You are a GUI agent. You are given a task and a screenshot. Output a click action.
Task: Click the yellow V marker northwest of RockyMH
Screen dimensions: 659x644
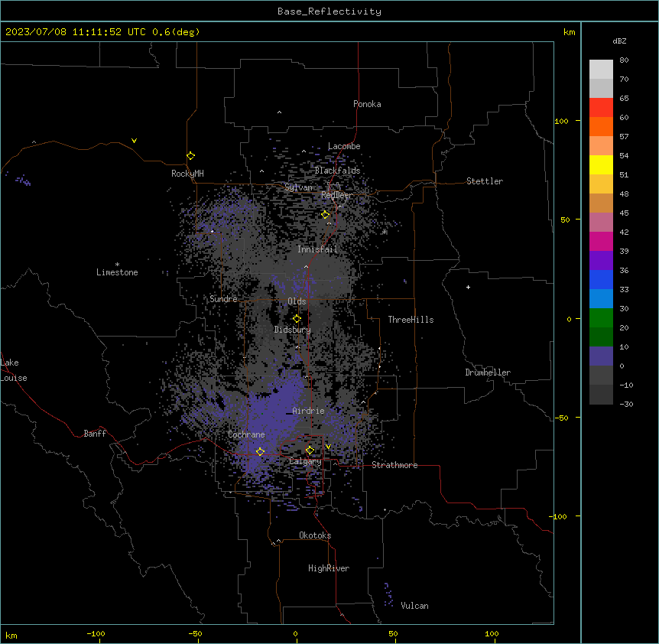(x=134, y=141)
